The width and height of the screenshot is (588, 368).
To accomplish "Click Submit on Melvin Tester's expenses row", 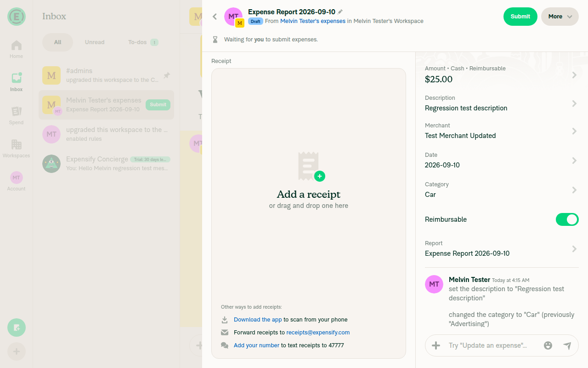I will (x=158, y=105).
